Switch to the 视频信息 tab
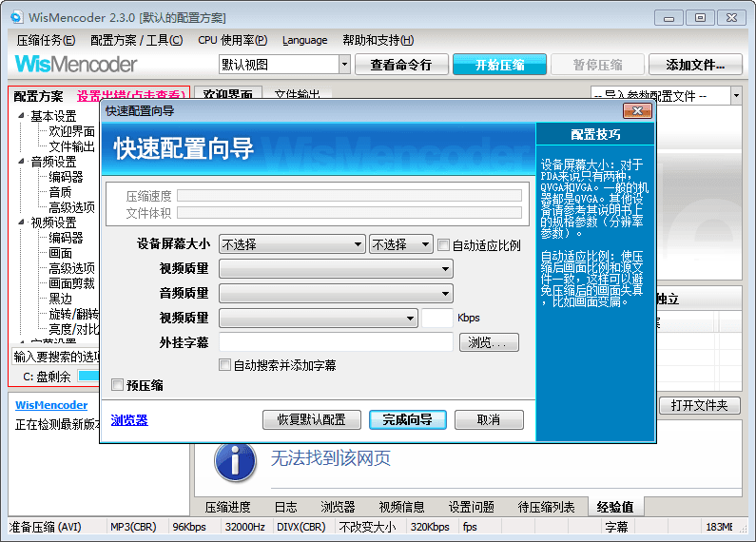This screenshot has width=756, height=542. click(x=401, y=507)
